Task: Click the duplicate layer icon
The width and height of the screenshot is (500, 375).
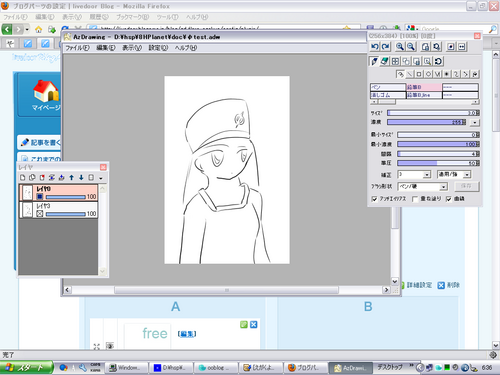Action: pyautogui.click(x=32, y=177)
